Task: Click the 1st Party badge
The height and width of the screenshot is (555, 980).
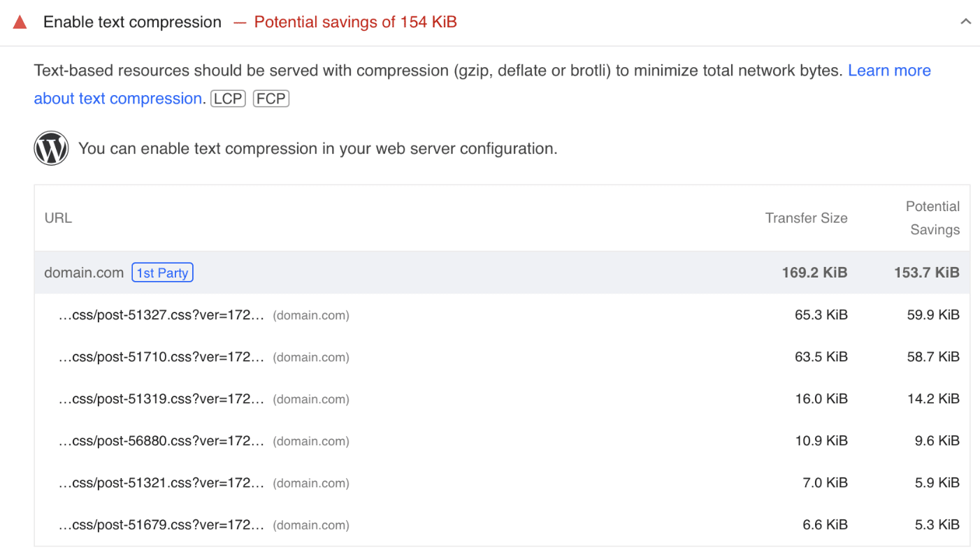Action: (162, 273)
